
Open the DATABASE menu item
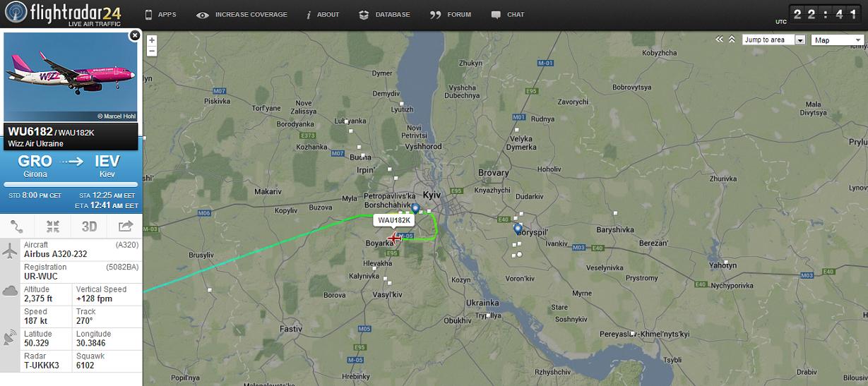point(384,15)
